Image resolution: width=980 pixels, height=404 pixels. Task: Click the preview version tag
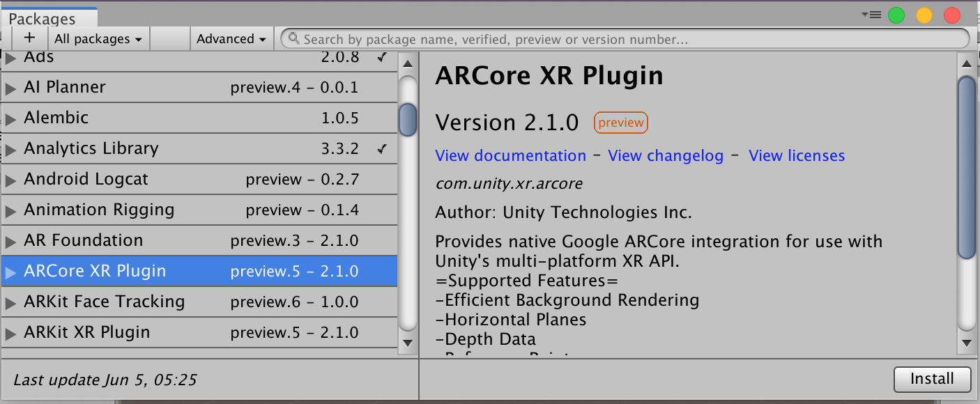click(621, 123)
